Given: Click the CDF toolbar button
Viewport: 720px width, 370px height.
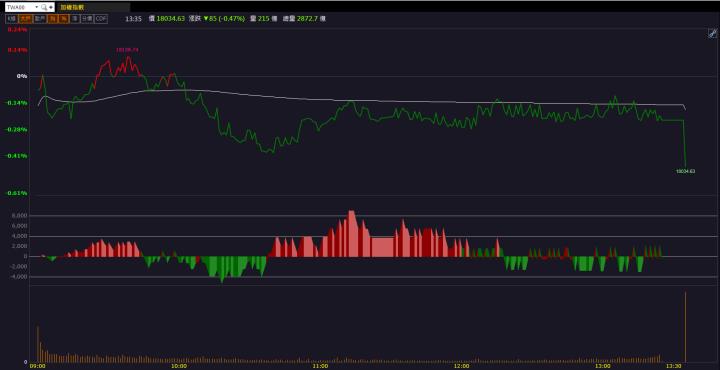Looking at the screenshot, I should (x=101, y=19).
